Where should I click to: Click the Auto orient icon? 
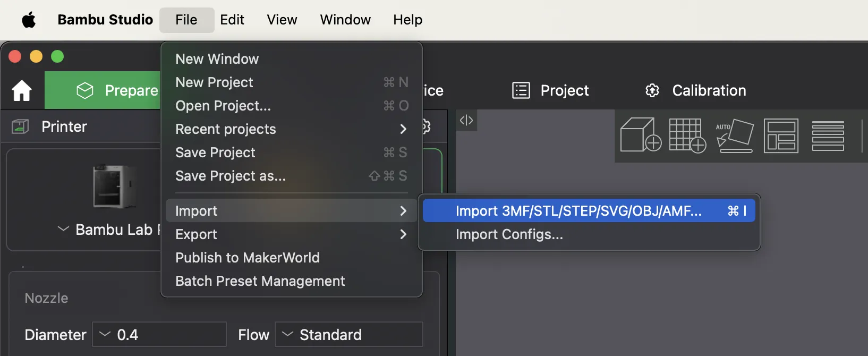click(x=735, y=135)
